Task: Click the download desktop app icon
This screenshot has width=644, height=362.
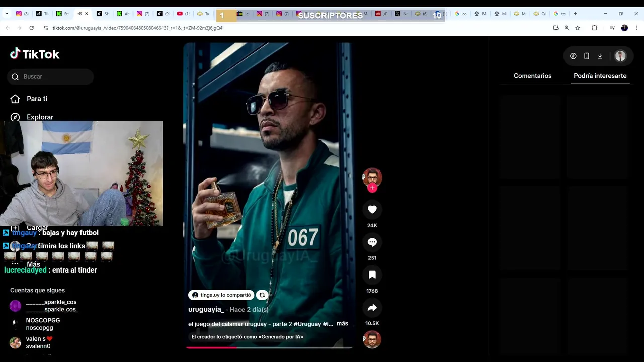Action: pyautogui.click(x=600, y=56)
